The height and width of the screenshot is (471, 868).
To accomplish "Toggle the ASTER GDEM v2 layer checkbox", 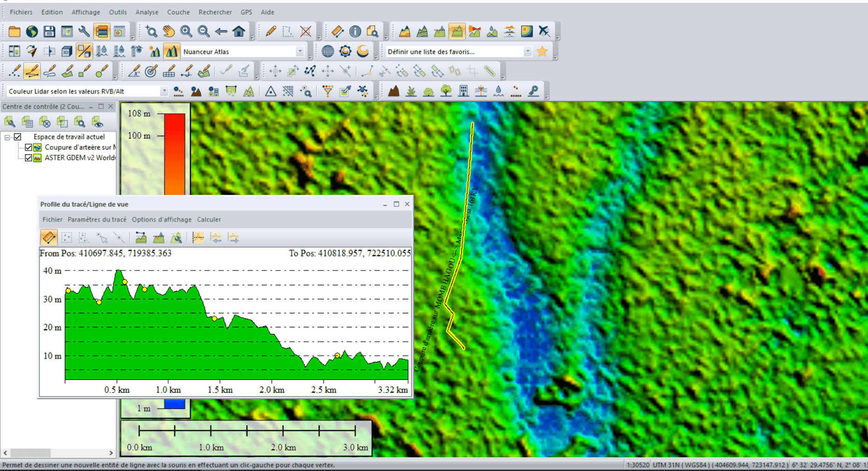I will (28, 158).
